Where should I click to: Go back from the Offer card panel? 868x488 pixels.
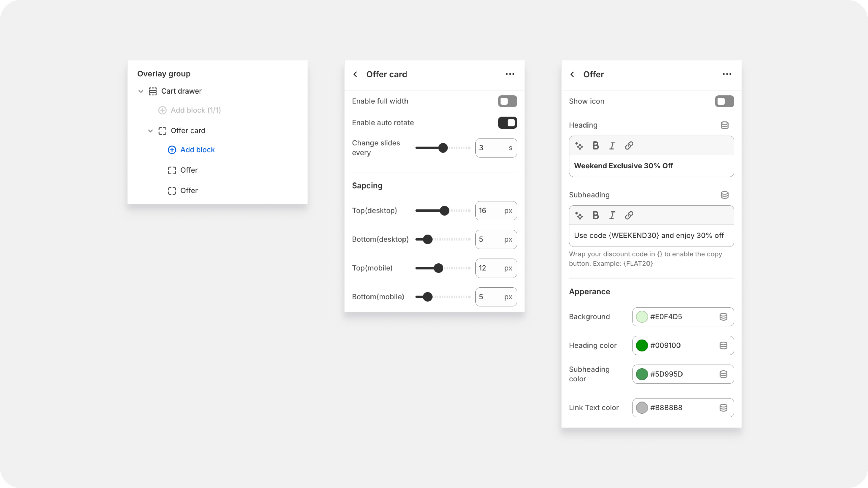click(x=355, y=74)
